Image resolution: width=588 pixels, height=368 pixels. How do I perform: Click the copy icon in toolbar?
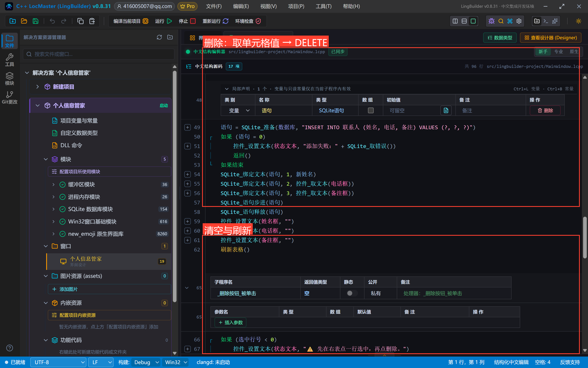click(x=80, y=21)
